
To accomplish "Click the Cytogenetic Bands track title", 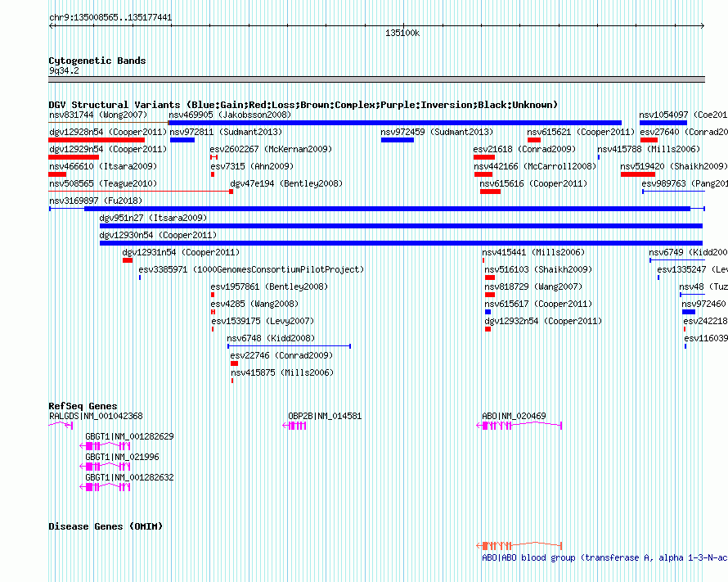I will pos(97,61).
